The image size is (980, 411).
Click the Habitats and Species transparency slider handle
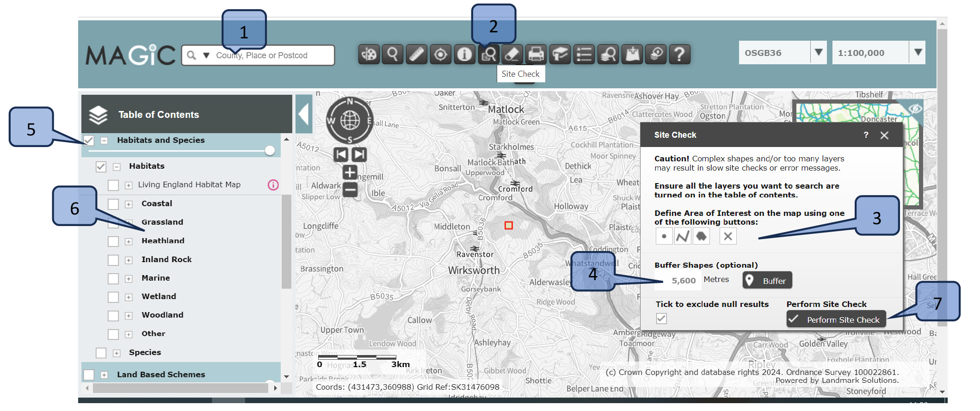pos(270,151)
